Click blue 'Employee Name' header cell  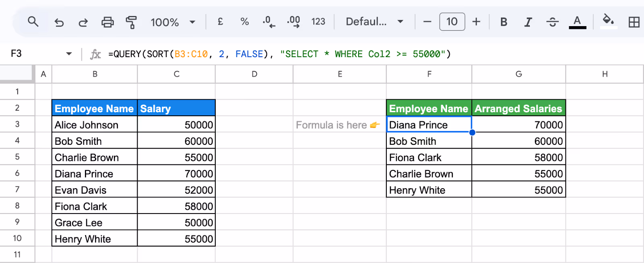[95, 108]
